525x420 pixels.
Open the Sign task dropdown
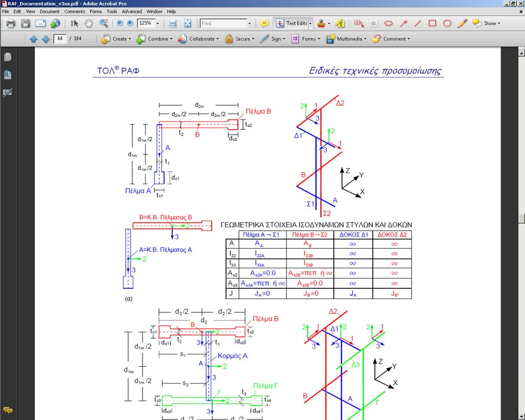273,39
